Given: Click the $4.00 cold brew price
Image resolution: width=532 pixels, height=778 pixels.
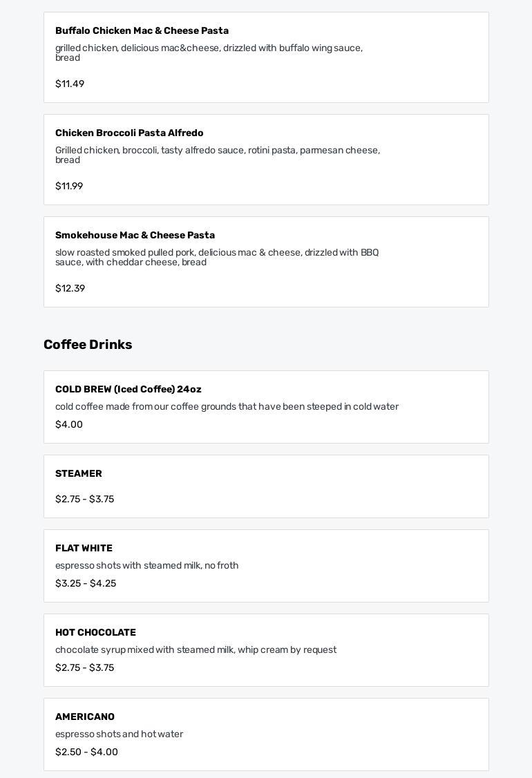Looking at the screenshot, I should click(x=69, y=424).
